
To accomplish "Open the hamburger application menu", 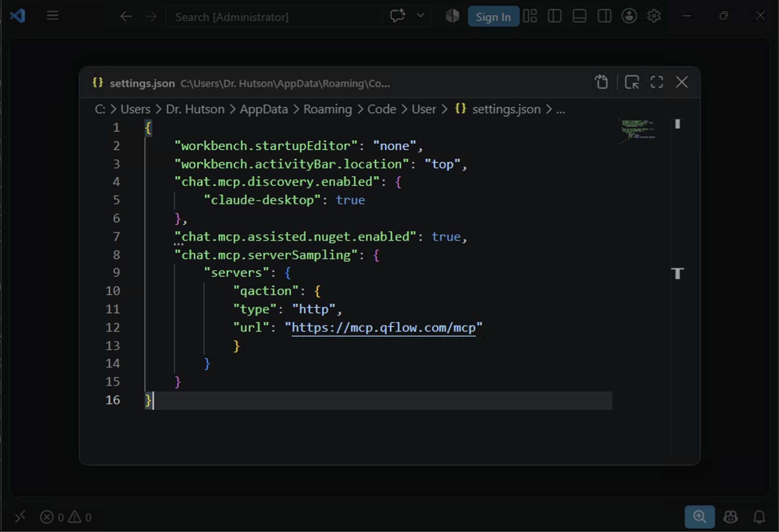I will click(53, 16).
